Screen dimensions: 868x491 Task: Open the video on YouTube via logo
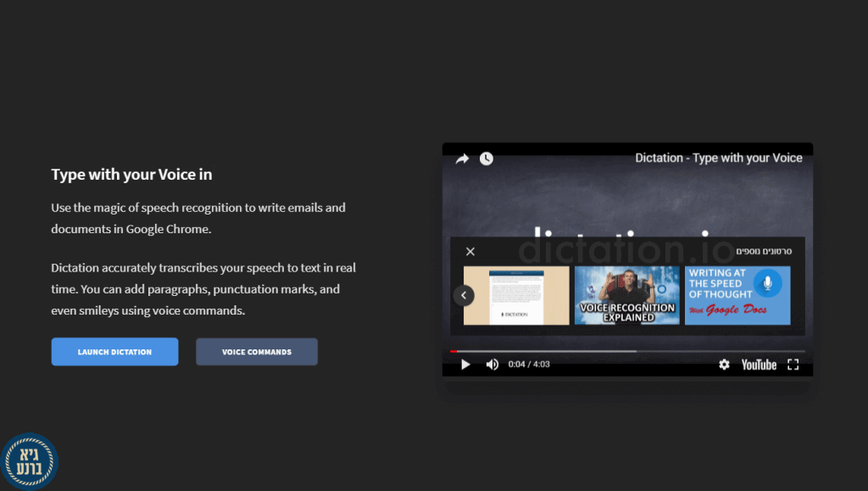coord(759,365)
